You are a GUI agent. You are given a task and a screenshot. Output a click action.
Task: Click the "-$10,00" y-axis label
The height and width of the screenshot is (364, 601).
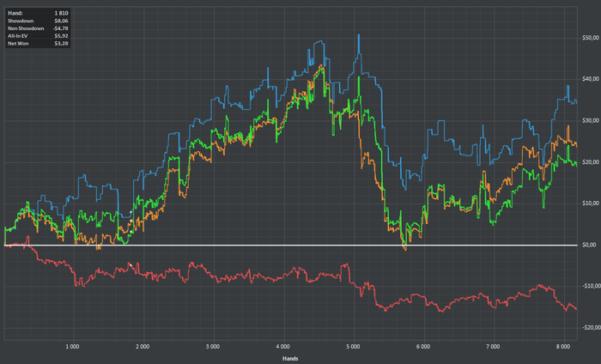coord(591,286)
